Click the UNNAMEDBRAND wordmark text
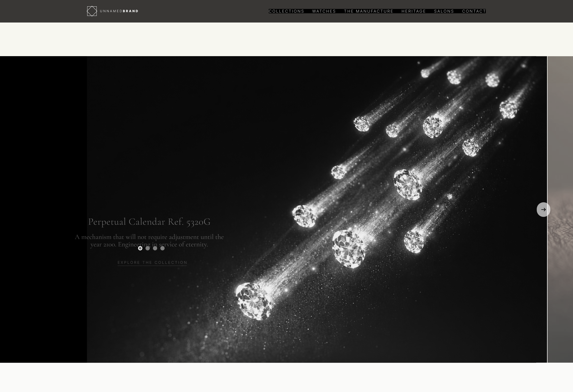Viewport: 573px width, 392px height. (x=119, y=11)
